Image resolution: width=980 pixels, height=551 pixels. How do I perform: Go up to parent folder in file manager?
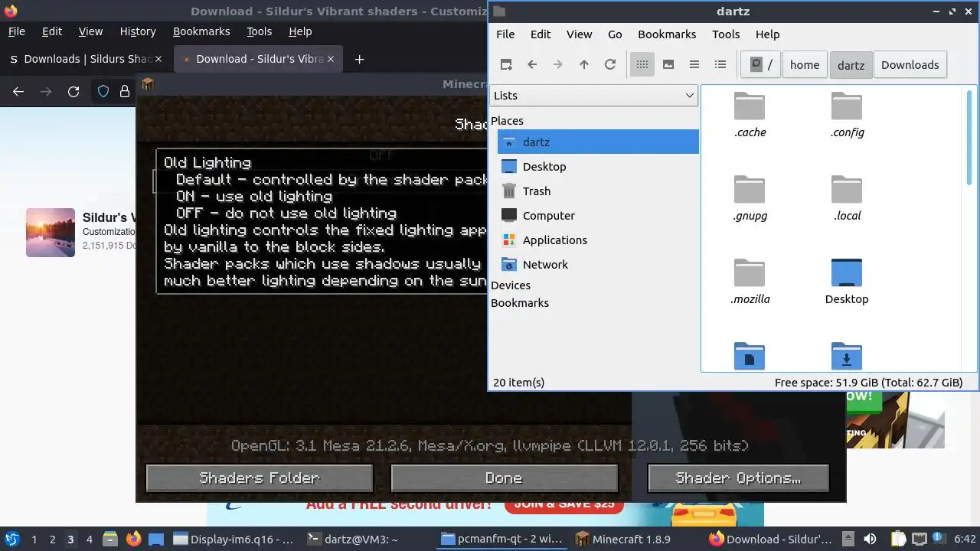coord(584,65)
